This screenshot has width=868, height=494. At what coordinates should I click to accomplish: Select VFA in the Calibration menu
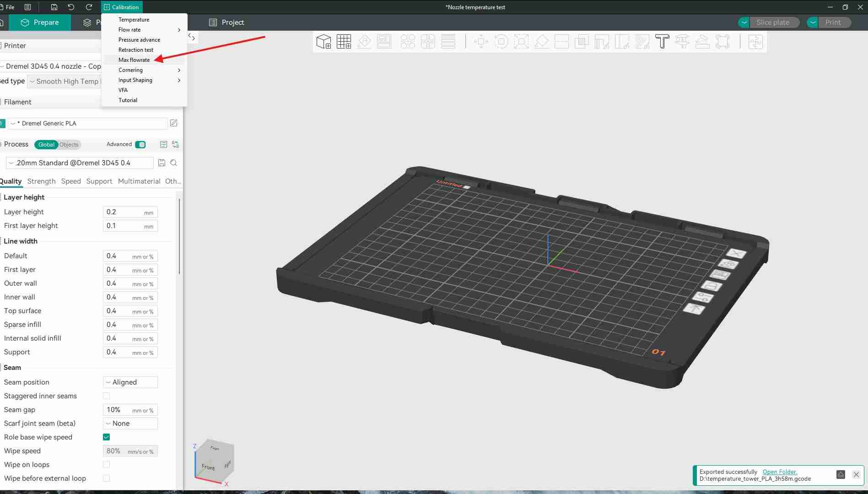pyautogui.click(x=144, y=90)
